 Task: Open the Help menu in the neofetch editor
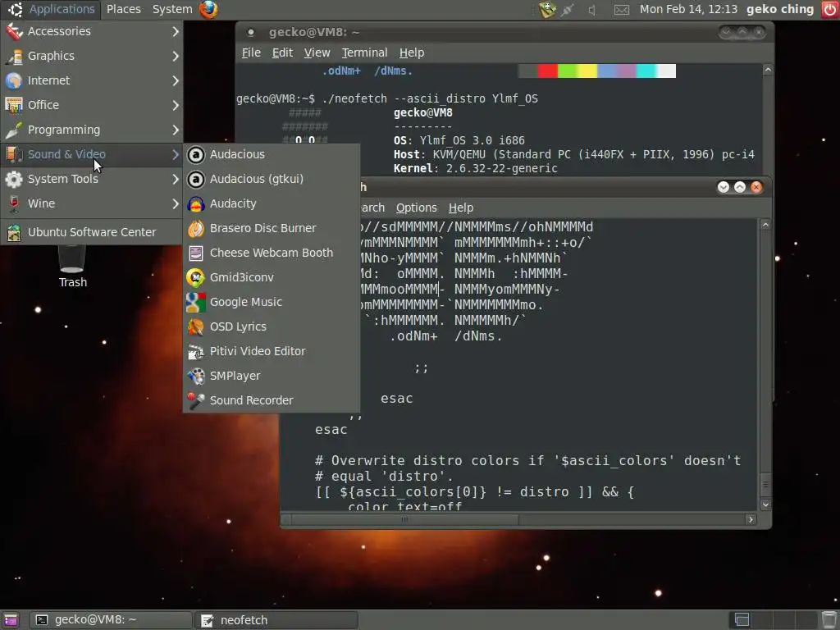pos(461,208)
